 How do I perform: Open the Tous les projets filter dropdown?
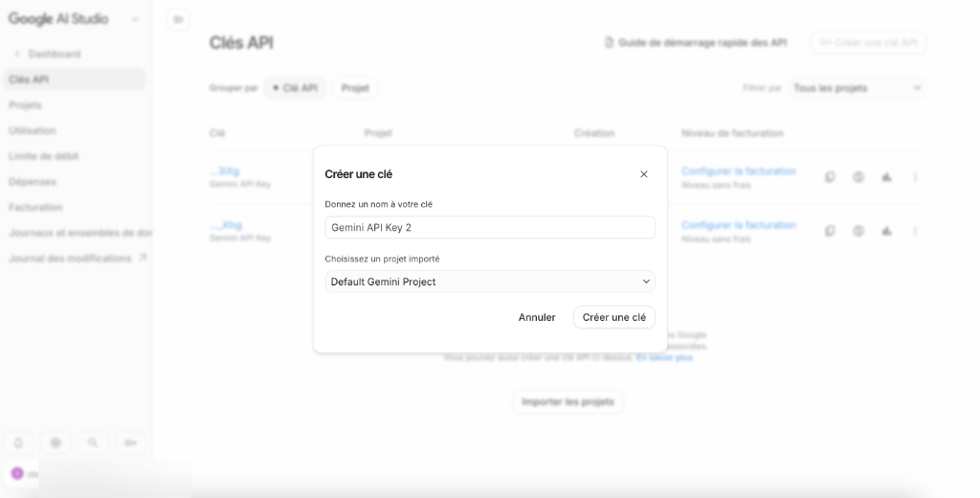857,88
